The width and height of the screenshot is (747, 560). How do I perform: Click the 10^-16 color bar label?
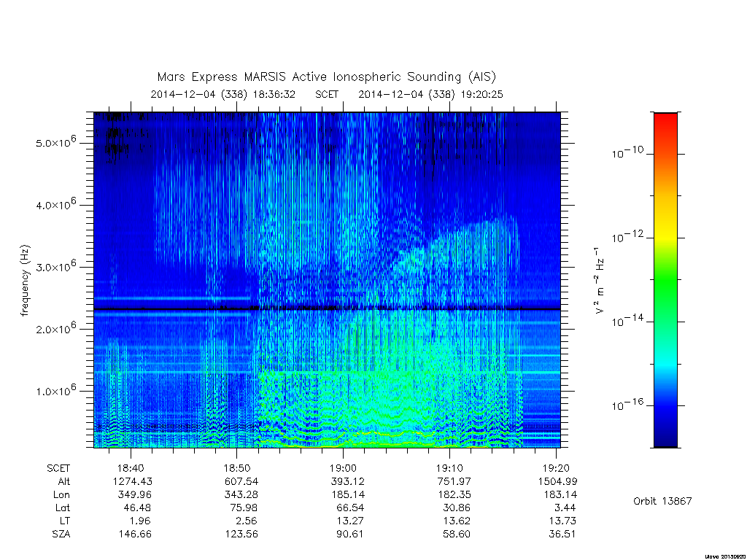point(627,404)
